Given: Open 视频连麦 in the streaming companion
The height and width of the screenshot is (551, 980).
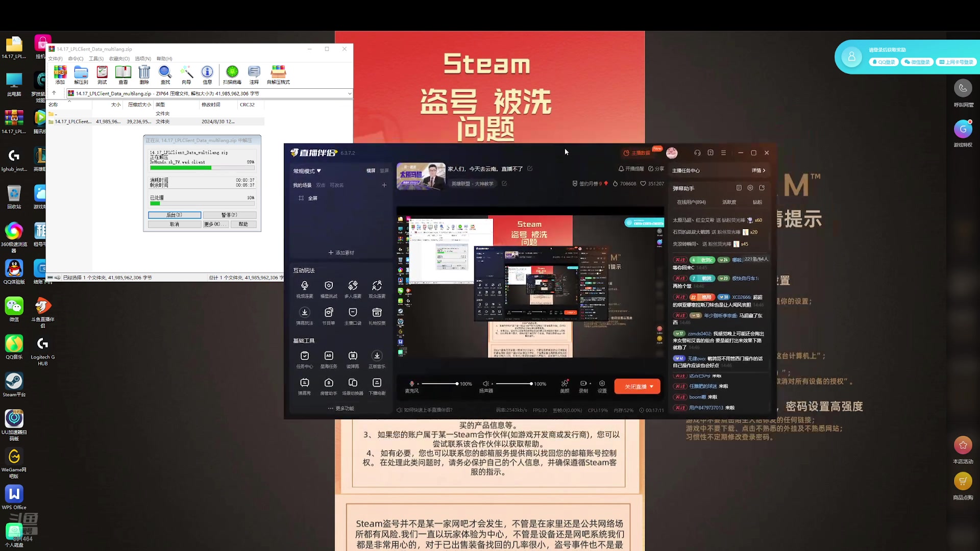Looking at the screenshot, I should (x=305, y=289).
